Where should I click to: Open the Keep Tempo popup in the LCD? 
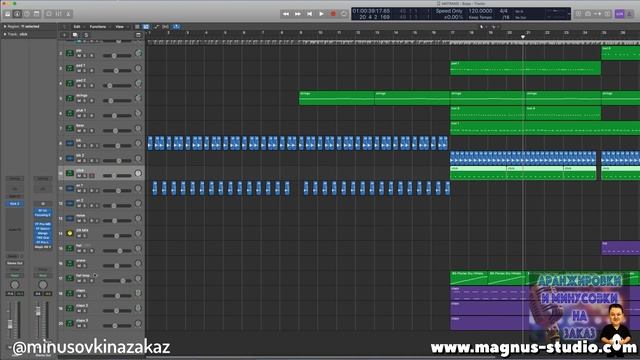[x=480, y=18]
